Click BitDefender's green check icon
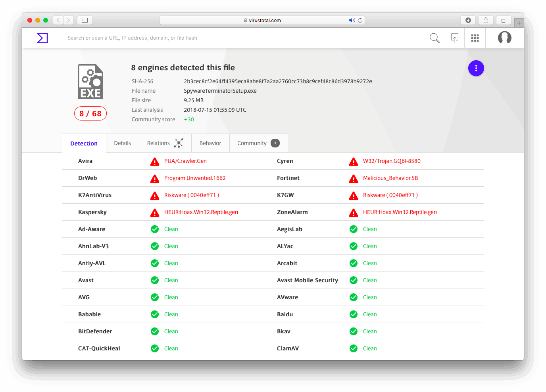 pos(155,331)
